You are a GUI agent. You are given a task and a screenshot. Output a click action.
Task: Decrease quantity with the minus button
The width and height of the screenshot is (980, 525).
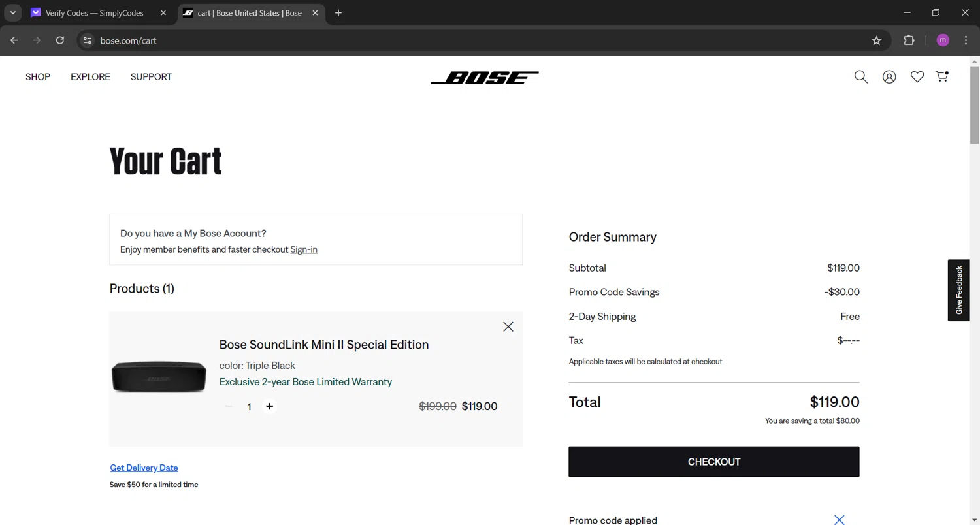coord(228,406)
